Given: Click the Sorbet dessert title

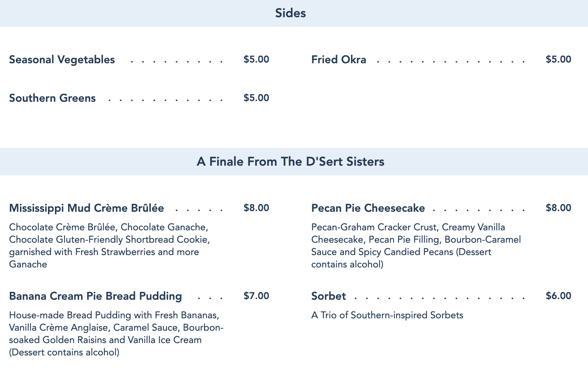Looking at the screenshot, I should coord(328,296).
